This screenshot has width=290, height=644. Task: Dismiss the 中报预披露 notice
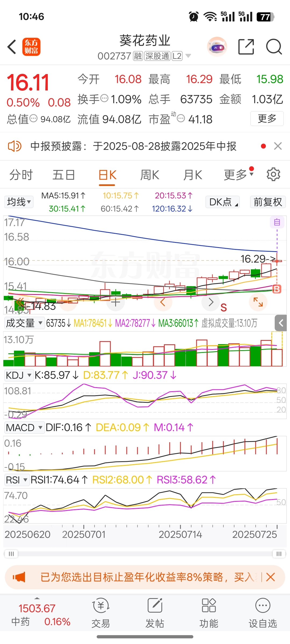[278, 146]
